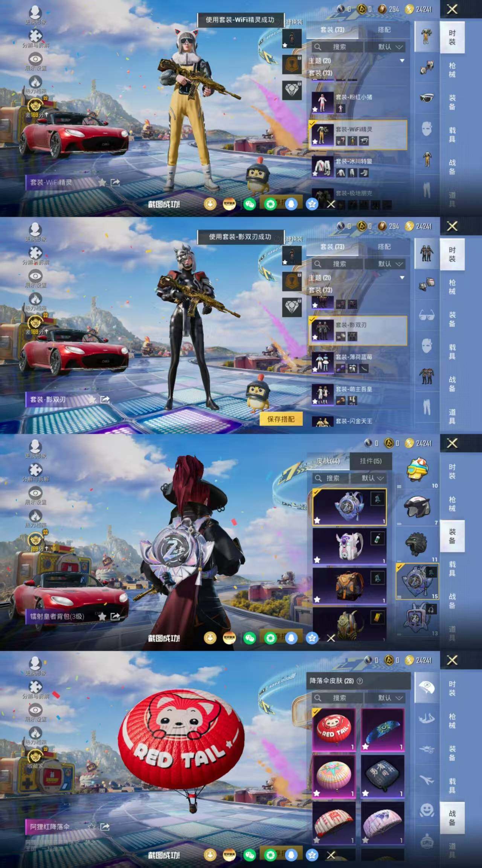Switch to the 皮肤(44) tab
This screenshot has height=868, width=482.
click(328, 461)
